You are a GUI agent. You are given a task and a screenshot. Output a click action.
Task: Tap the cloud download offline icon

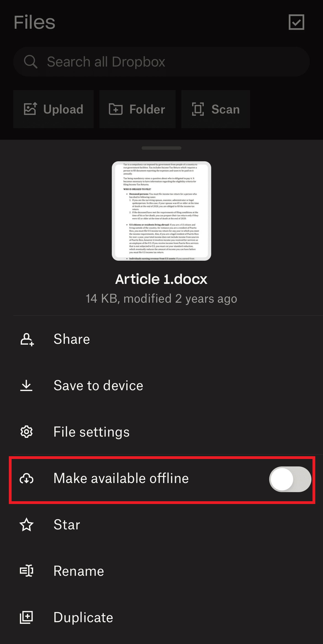point(27,478)
